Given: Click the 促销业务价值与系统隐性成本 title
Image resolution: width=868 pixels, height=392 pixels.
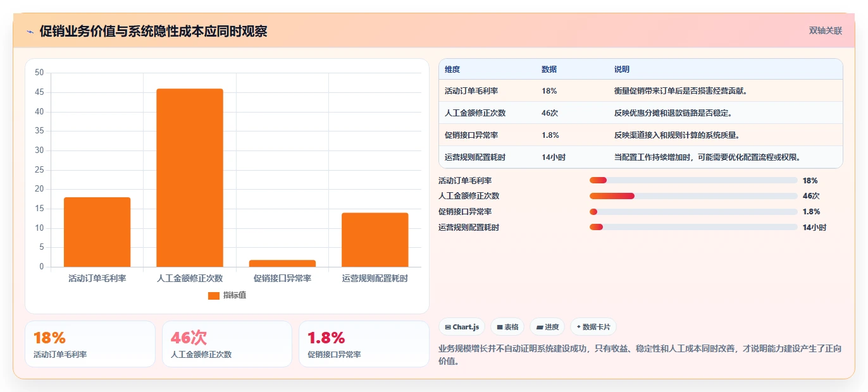Looking at the screenshot, I should pyautogui.click(x=153, y=31).
